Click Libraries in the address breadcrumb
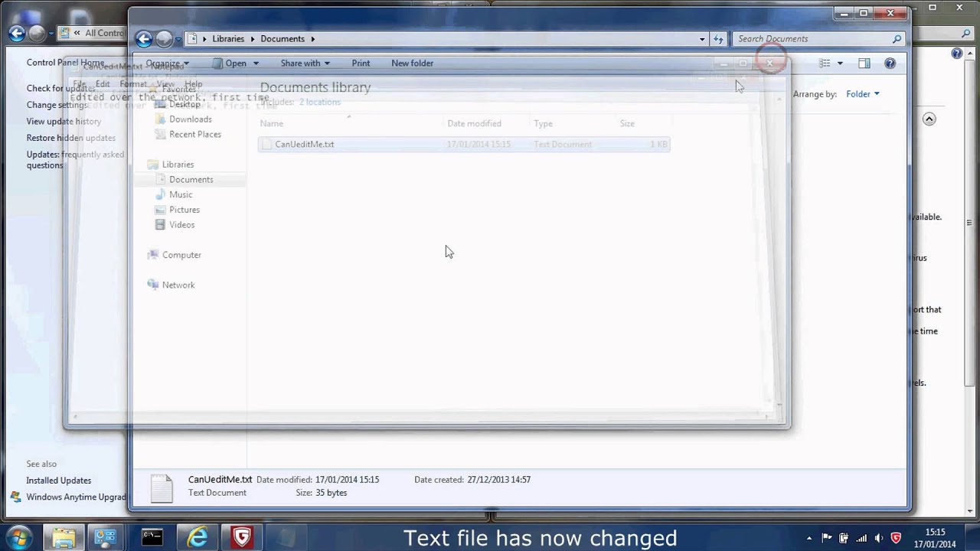980x551 pixels. coord(228,39)
